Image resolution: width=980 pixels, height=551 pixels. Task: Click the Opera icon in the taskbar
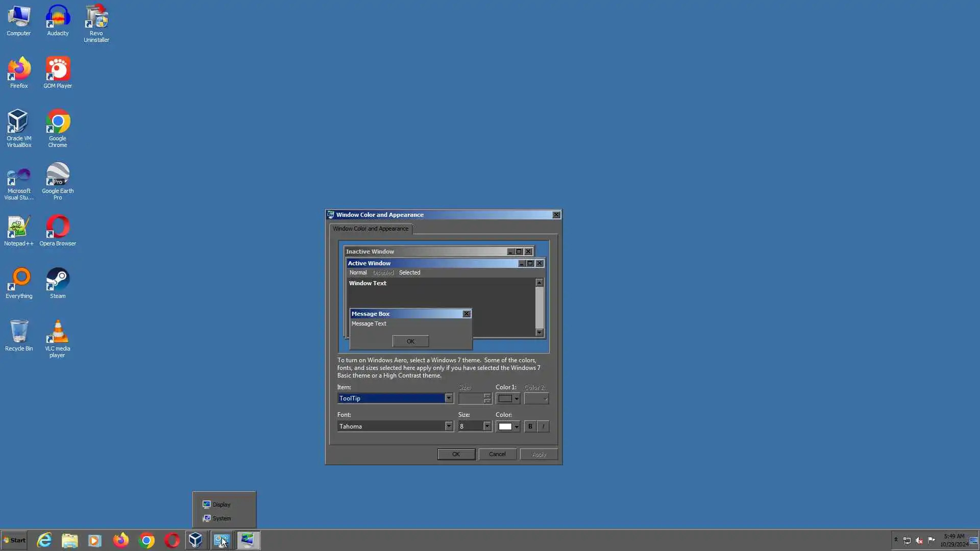click(x=172, y=540)
